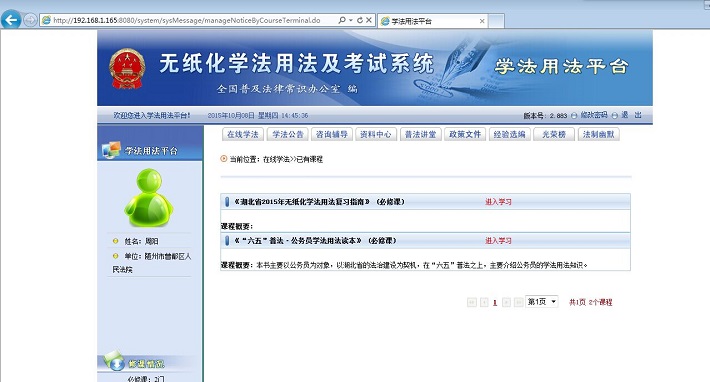Viewport: 710px width, 382px height.
Task: Click the round icon beside 修改密码
Action: point(574,116)
